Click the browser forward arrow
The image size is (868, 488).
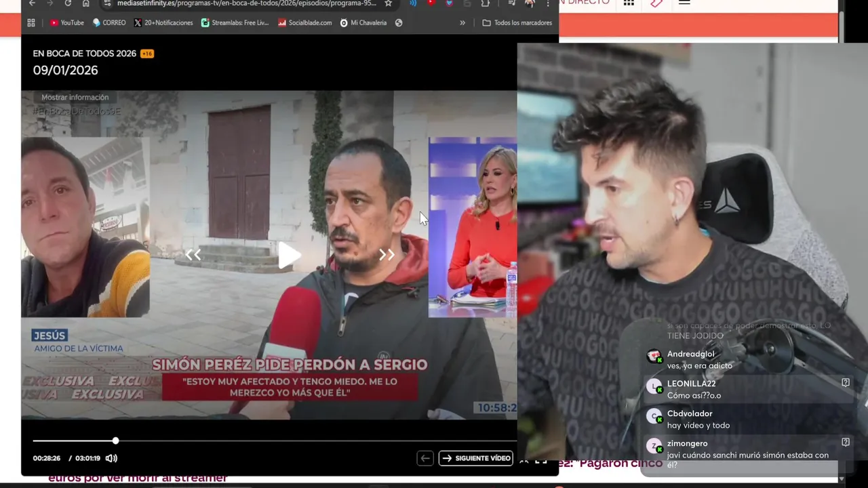point(50,3)
